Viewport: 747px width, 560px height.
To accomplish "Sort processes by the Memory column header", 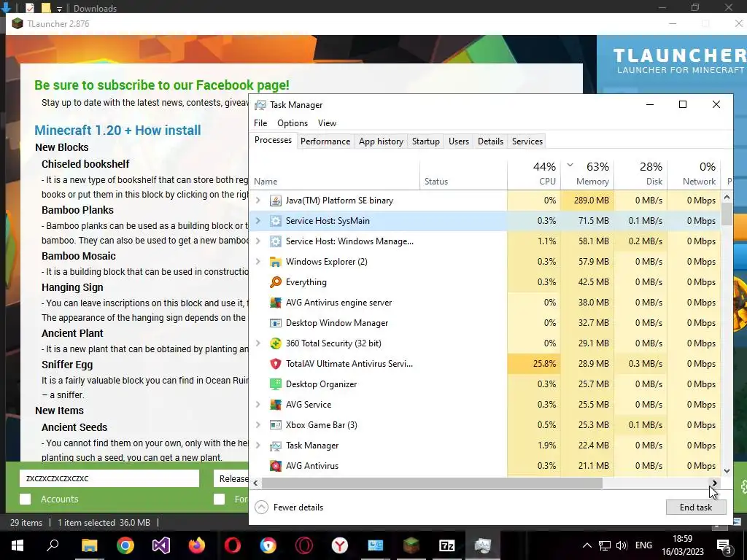I will point(588,174).
